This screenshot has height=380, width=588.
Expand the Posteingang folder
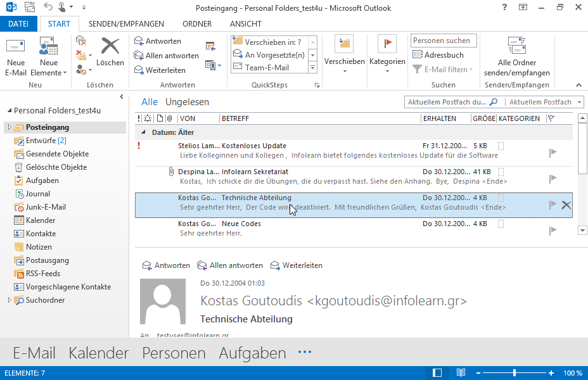point(10,127)
